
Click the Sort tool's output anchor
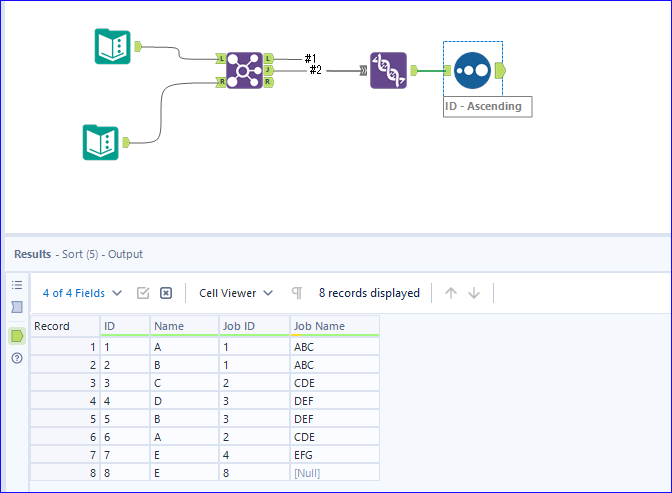point(500,70)
